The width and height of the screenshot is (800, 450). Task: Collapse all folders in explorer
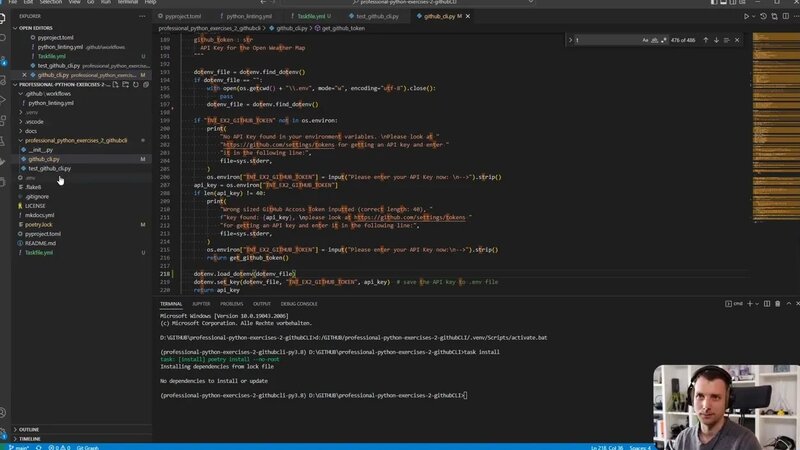tap(146, 85)
